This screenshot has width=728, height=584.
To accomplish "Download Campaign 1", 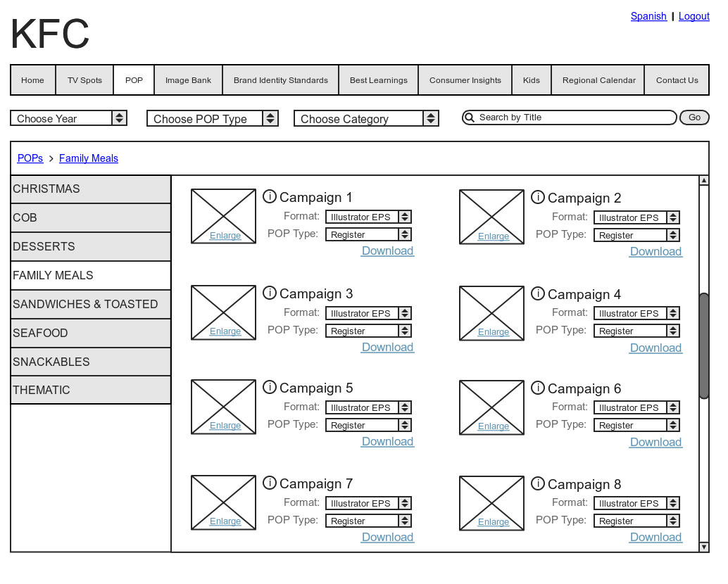I will (x=388, y=250).
